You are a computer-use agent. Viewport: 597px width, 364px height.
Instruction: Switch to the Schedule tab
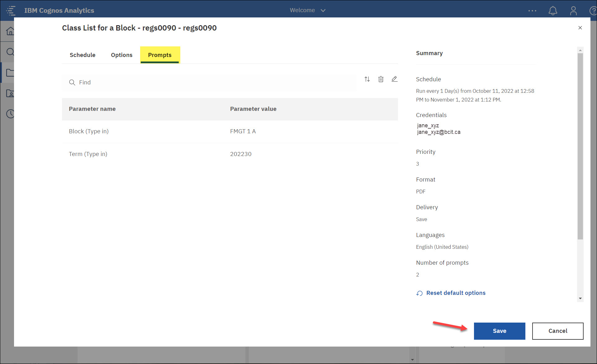pyautogui.click(x=82, y=55)
